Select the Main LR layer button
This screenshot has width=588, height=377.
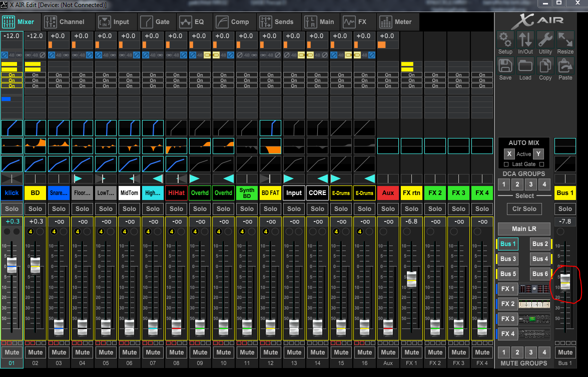coord(524,228)
